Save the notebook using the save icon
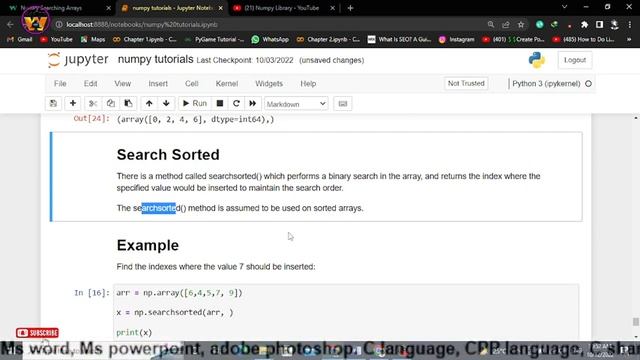 53,104
